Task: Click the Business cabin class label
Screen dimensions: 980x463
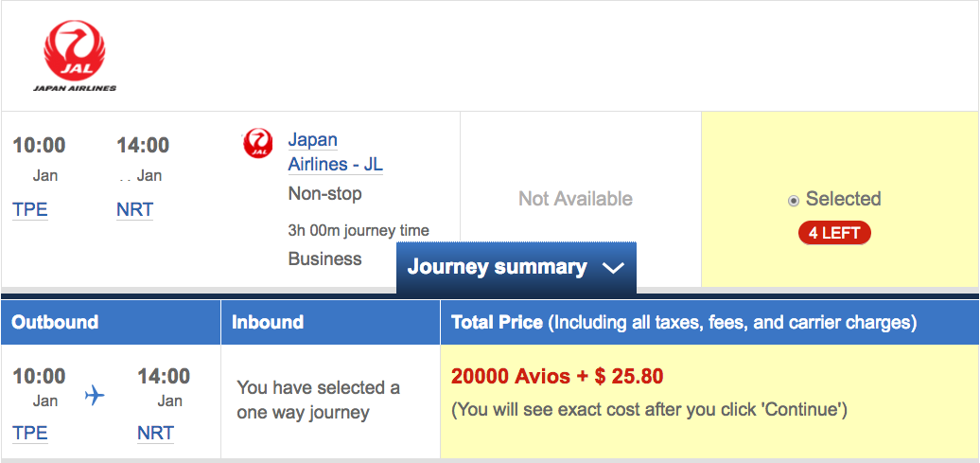Action: tap(324, 258)
